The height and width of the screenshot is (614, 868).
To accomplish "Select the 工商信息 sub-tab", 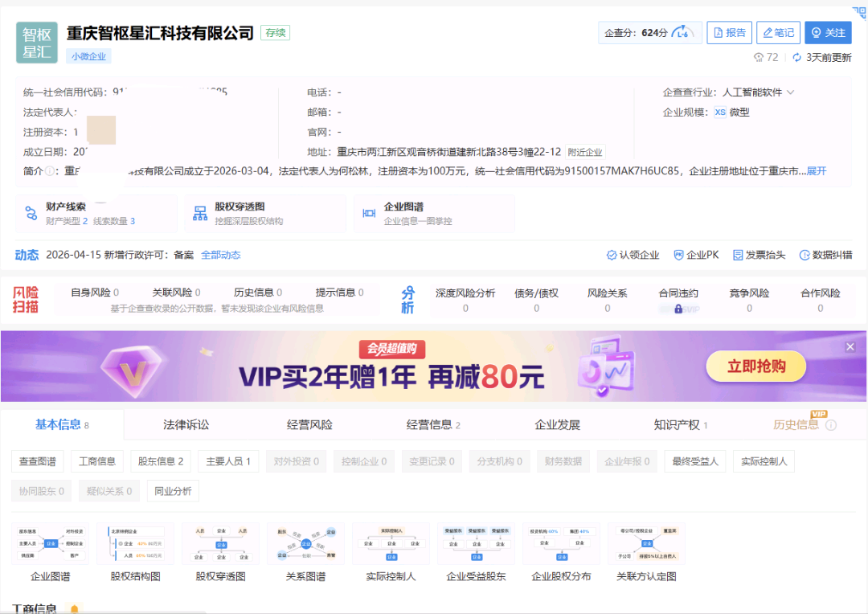I will (x=97, y=461).
